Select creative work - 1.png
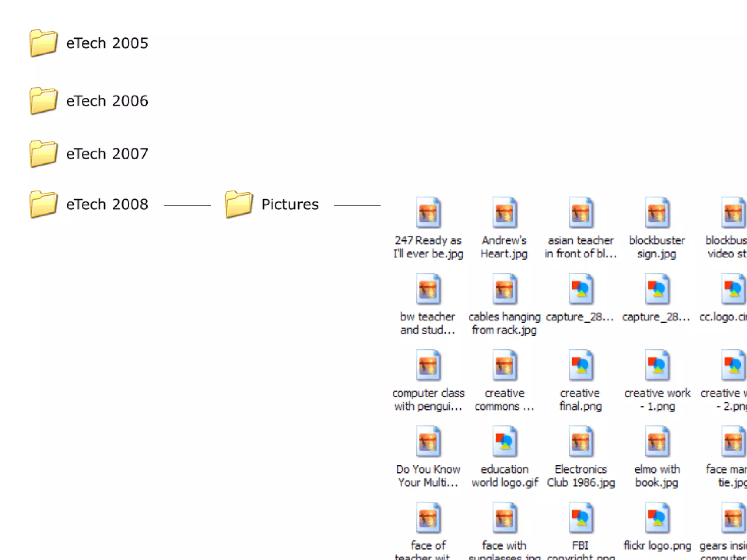Viewport: 747px width, 560px height. coord(657,365)
